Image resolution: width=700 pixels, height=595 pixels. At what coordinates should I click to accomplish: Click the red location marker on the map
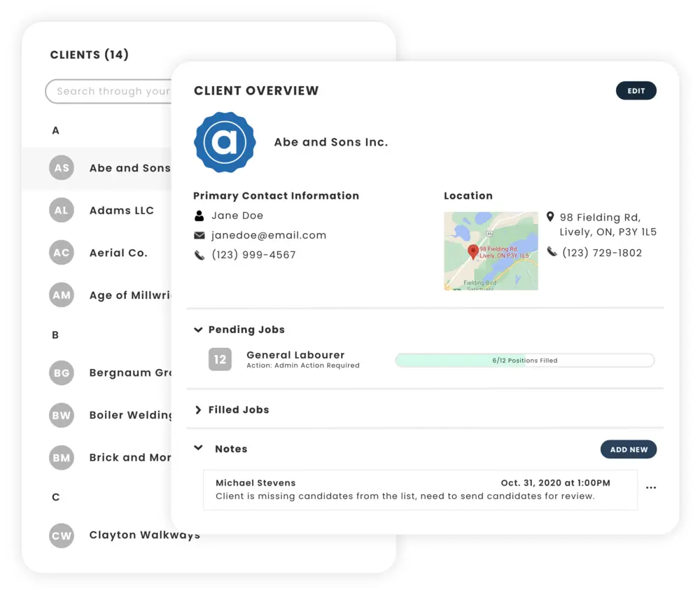472,252
